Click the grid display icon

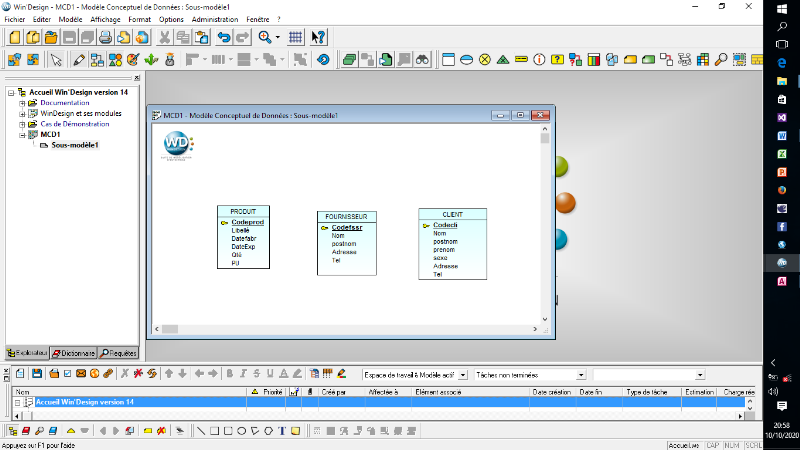[x=296, y=37]
